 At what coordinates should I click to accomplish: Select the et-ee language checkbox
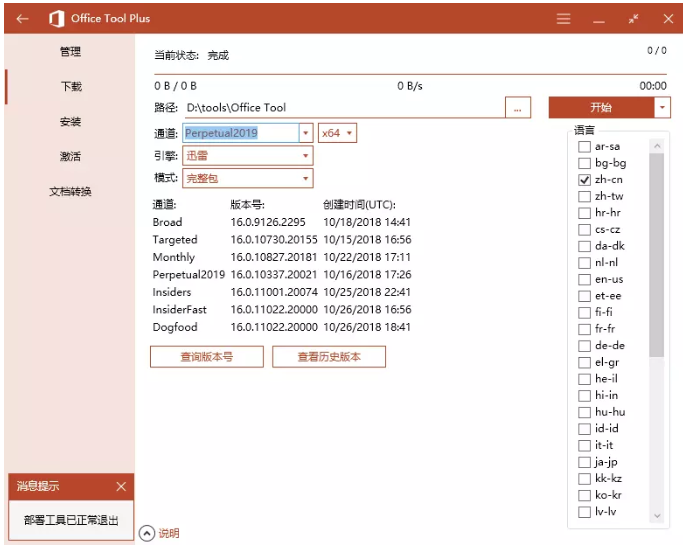584,296
